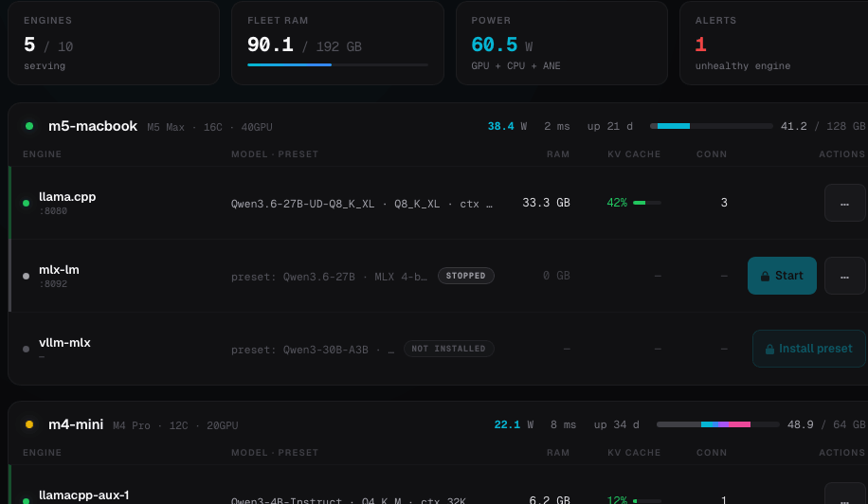Click the up 34 d uptime
868x504 pixels.
point(617,424)
